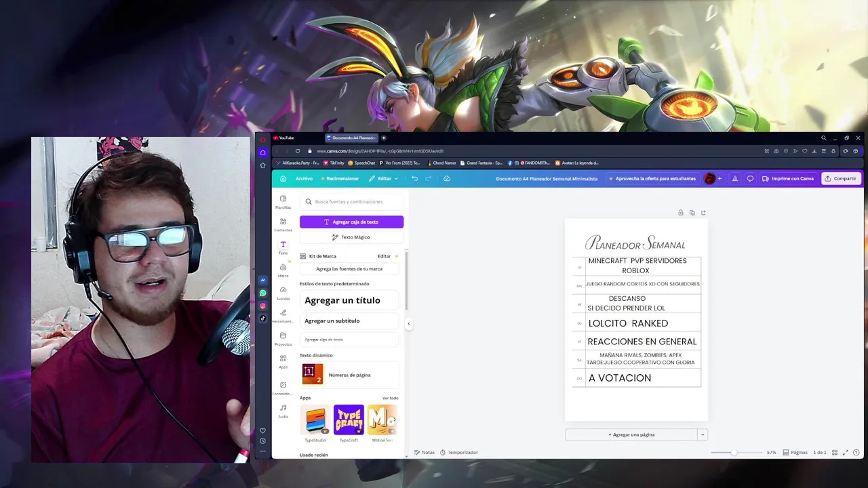868x488 pixels.
Task: Undo the last action
Action: point(414,178)
